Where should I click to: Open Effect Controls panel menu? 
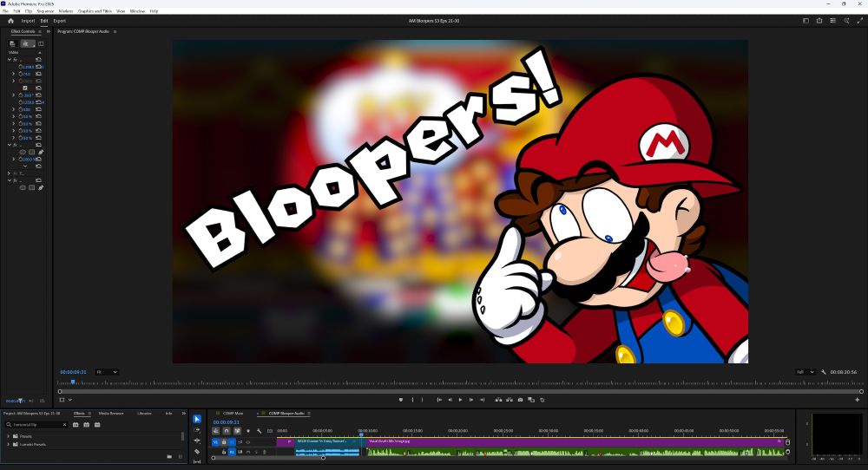pyautogui.click(x=40, y=31)
